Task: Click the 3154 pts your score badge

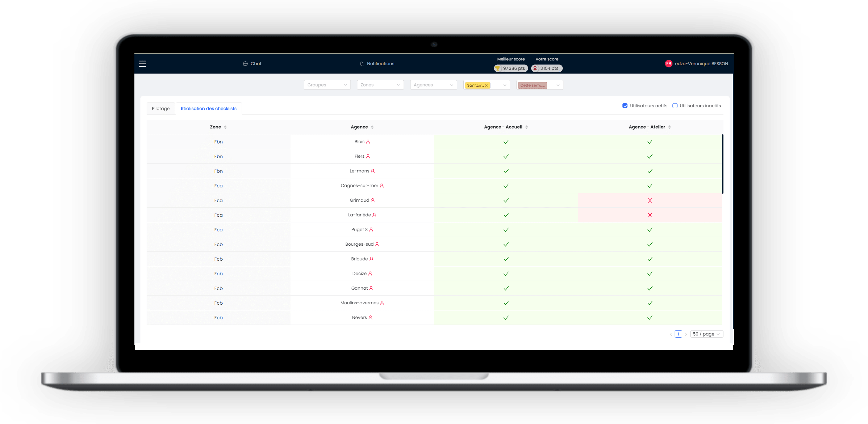Action: (x=547, y=68)
